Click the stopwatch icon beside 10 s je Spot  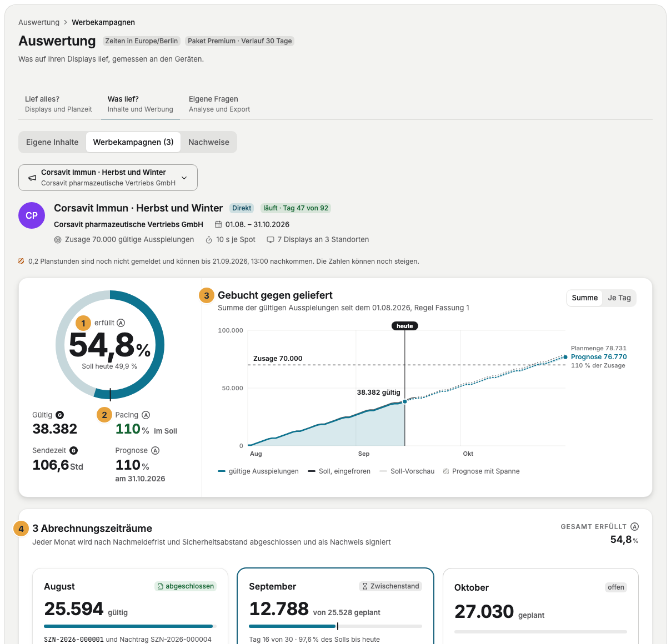point(209,240)
